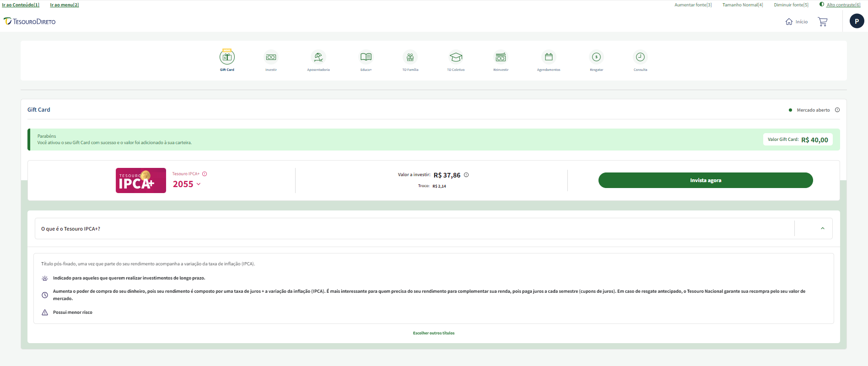The image size is (868, 366).
Task: Open the Investir money icon
Action: 271,57
